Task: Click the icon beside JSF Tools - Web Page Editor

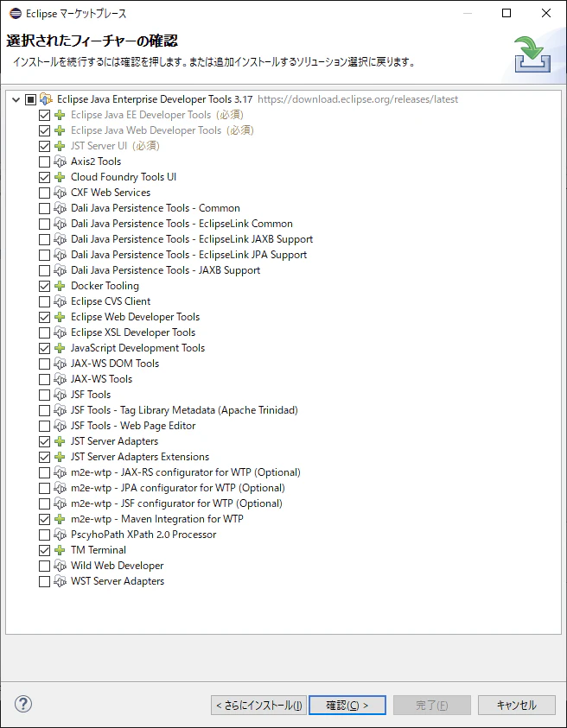Action: 60,426
